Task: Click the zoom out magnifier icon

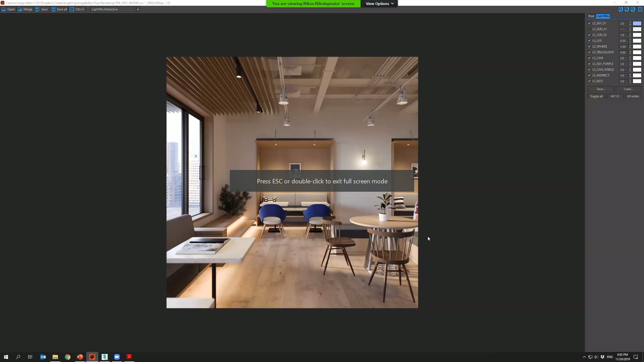Action: (627, 9)
